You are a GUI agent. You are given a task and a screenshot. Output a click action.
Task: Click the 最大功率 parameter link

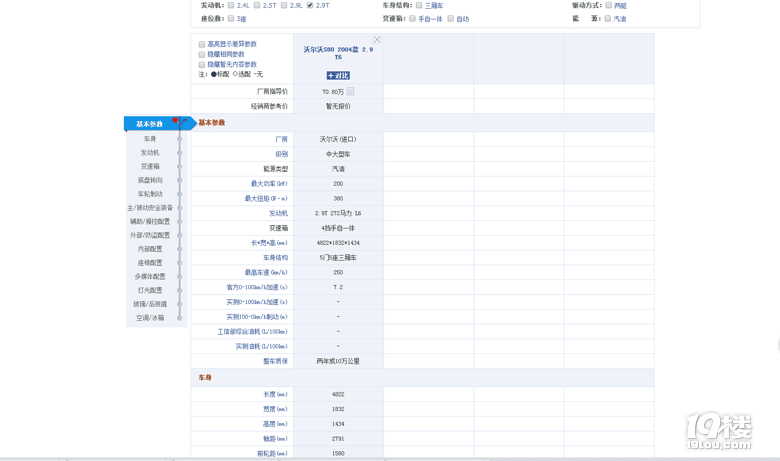coord(269,184)
